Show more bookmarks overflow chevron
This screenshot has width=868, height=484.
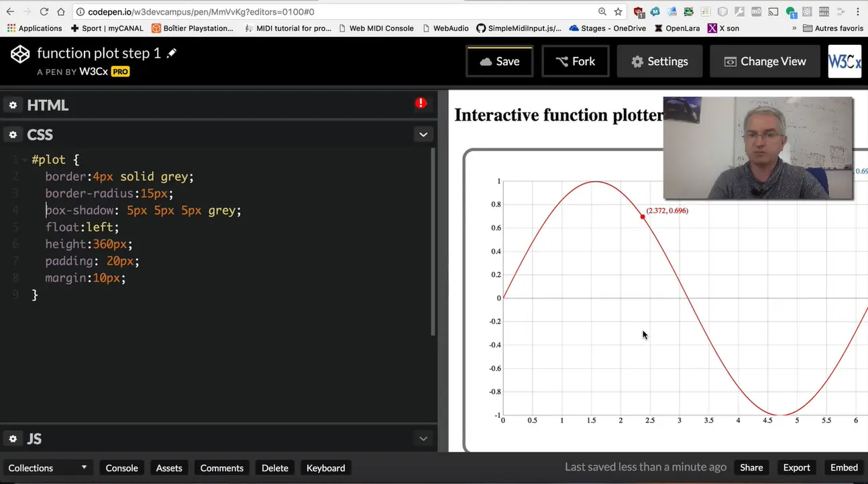coord(794,28)
